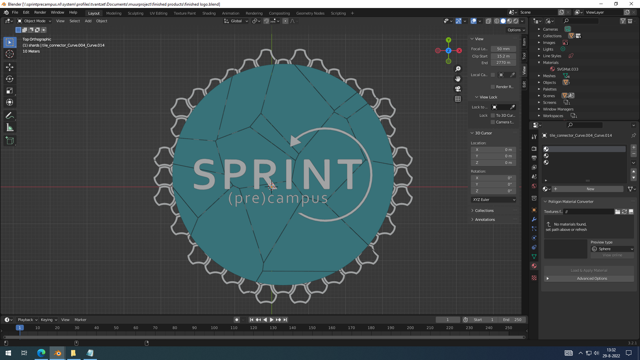
Task: Select the Add Cube tool
Action: [x=10, y=141]
